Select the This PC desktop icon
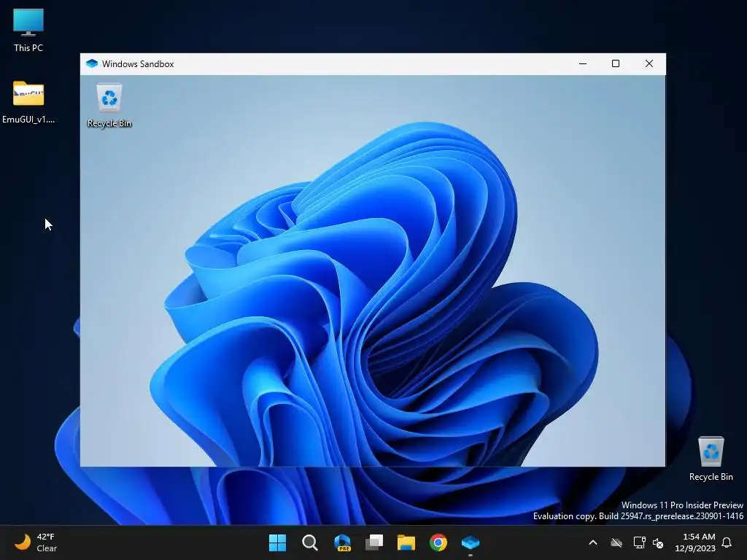The height and width of the screenshot is (560, 747). [x=28, y=31]
